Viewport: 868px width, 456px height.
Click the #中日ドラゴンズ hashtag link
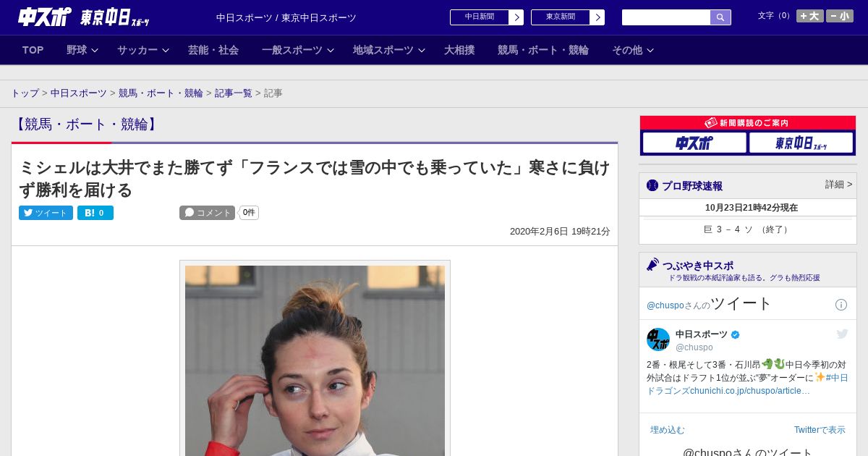click(747, 384)
